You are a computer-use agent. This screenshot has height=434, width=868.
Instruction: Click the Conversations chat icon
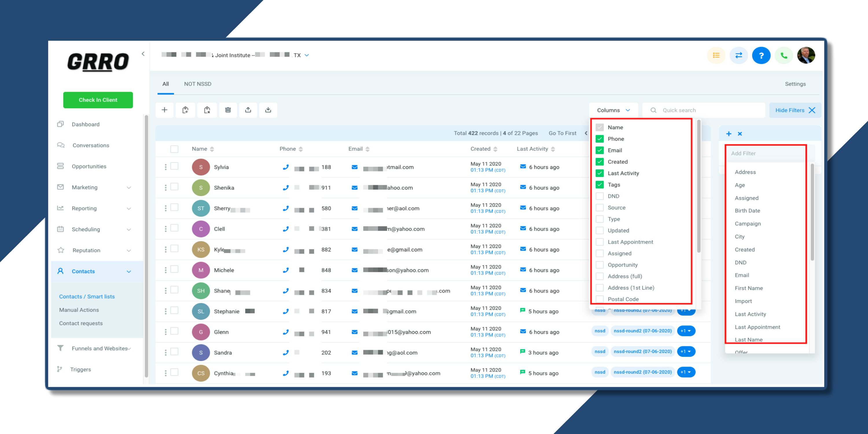pos(61,145)
